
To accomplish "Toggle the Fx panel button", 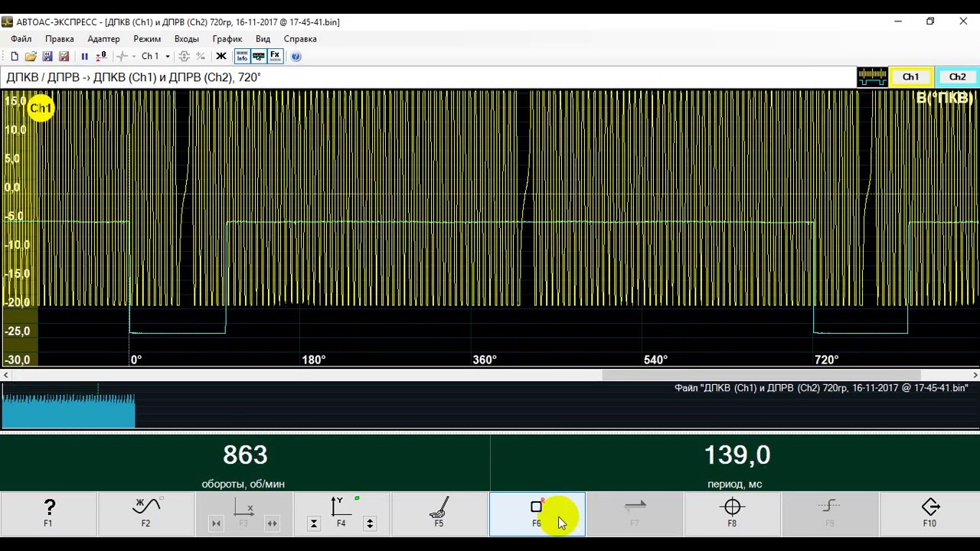I will [275, 57].
